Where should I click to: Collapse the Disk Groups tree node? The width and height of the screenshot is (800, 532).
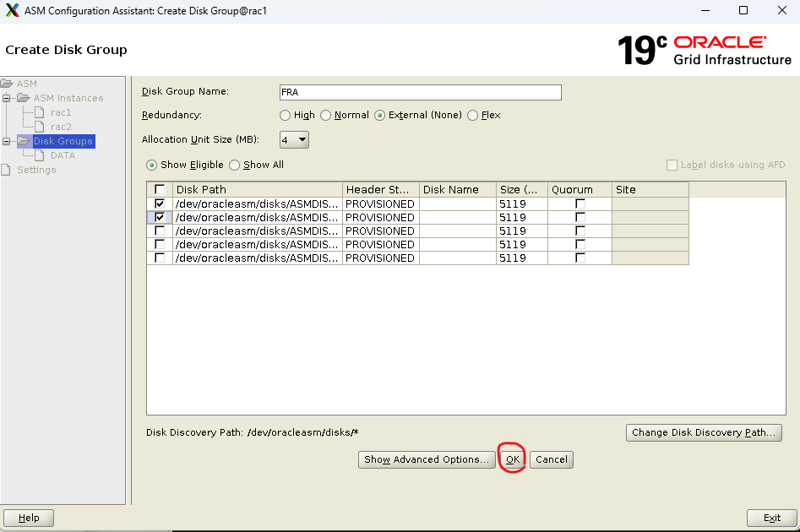pyautogui.click(x=7, y=141)
